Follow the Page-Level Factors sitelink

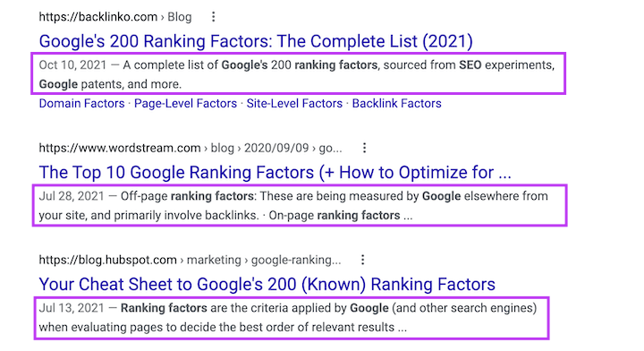click(x=186, y=103)
